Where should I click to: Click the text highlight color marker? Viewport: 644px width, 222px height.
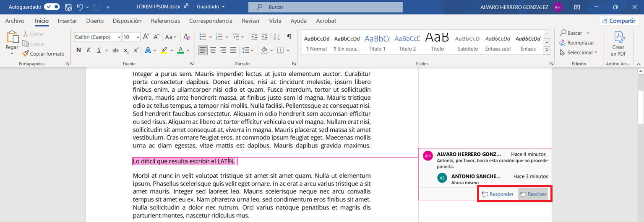(x=164, y=50)
